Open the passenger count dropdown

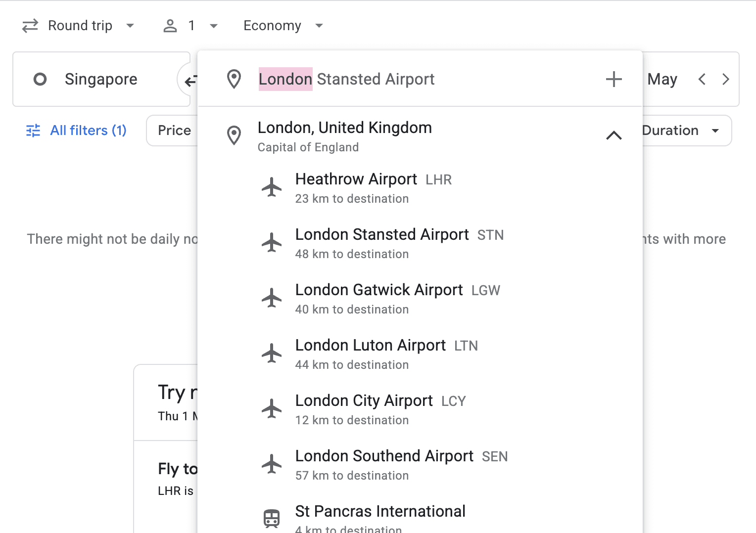point(191,26)
